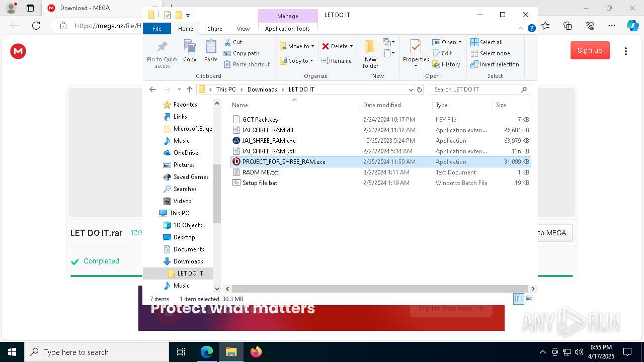Click Edit in Open group
Screen dimensions: 644x362
(442, 53)
